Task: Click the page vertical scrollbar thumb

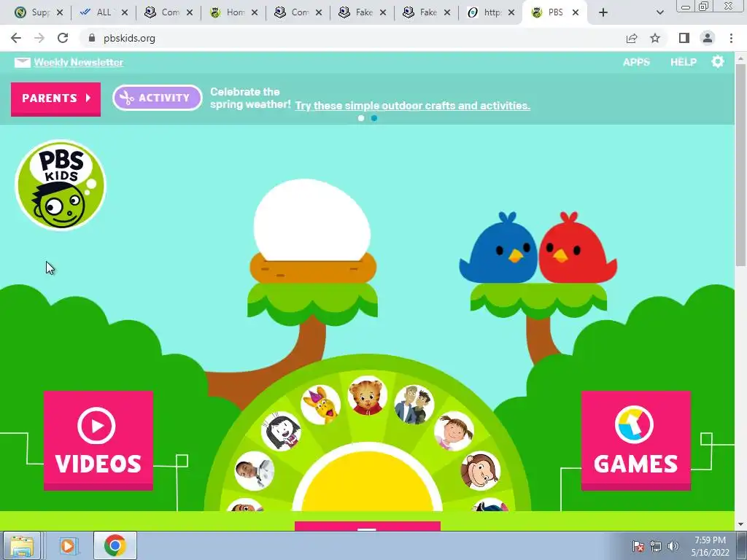Action: pos(740,164)
